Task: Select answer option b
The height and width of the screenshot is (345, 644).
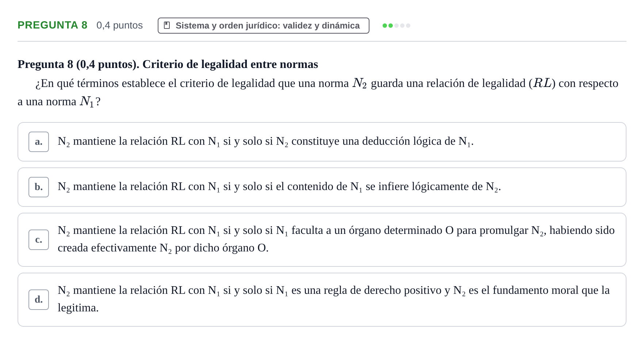Action: coord(322,187)
